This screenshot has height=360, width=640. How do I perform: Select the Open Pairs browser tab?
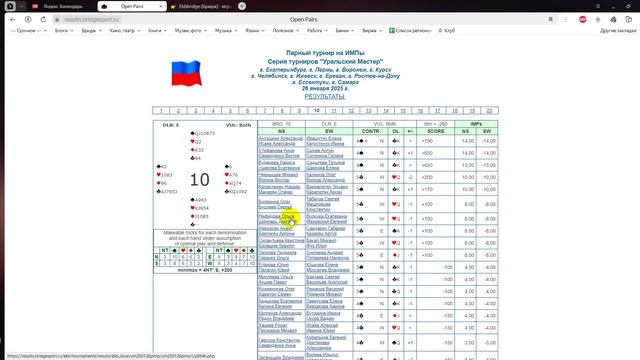pyautogui.click(x=132, y=7)
